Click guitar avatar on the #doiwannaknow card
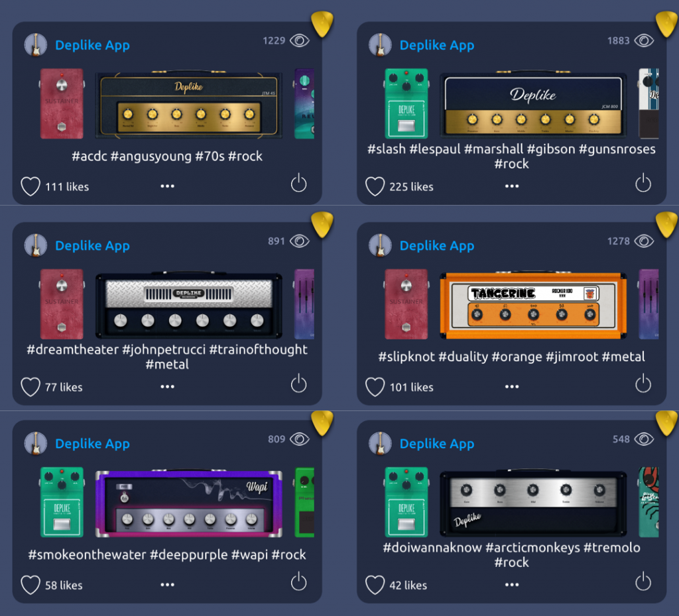 click(380, 444)
